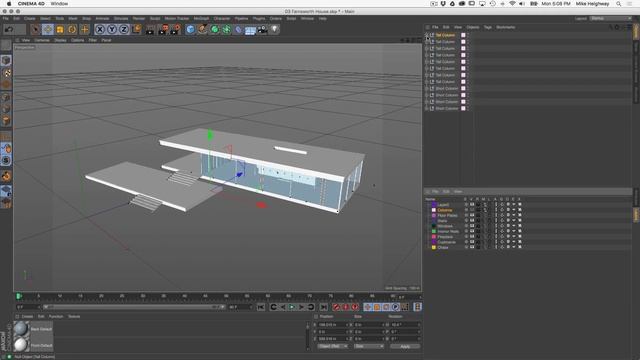Open the Simulate menu
640x360 pixels.
coord(121,18)
